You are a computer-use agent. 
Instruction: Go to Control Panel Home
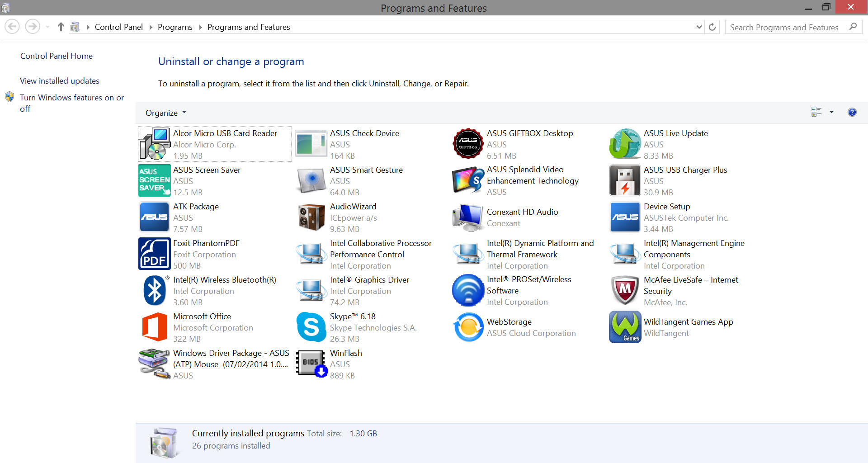tap(57, 56)
